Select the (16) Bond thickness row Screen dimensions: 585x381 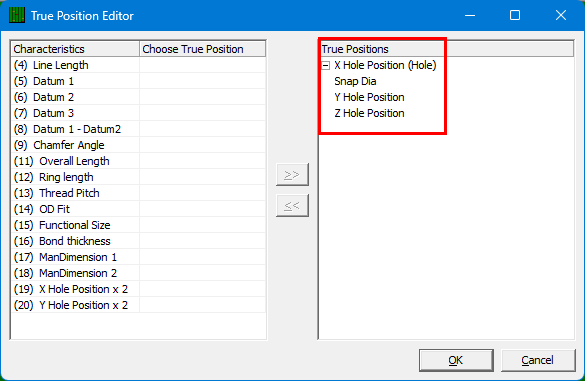click(138, 241)
